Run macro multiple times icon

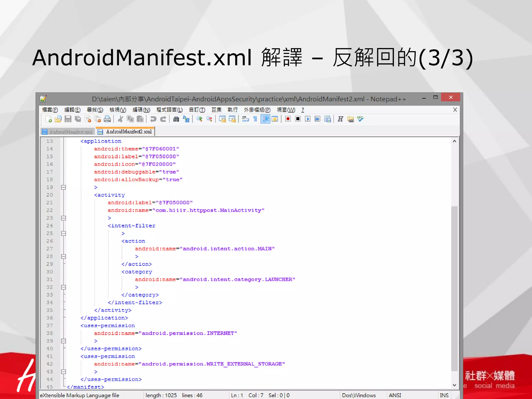coord(317,119)
